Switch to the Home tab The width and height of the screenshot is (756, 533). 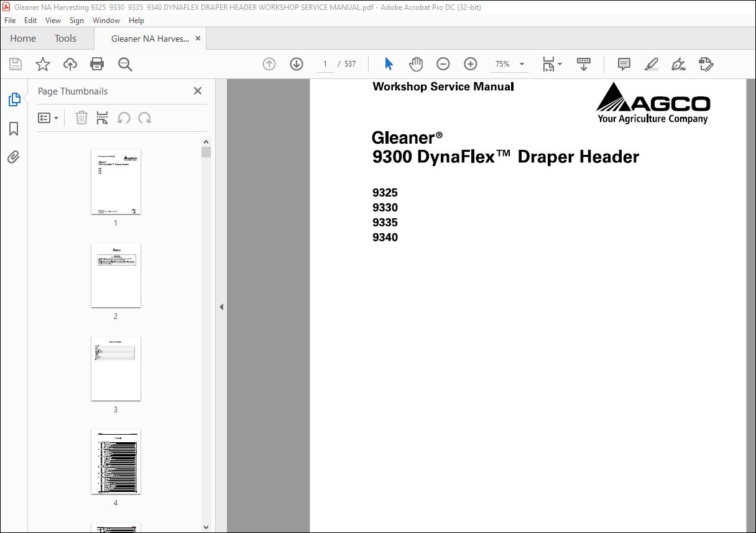click(x=23, y=39)
